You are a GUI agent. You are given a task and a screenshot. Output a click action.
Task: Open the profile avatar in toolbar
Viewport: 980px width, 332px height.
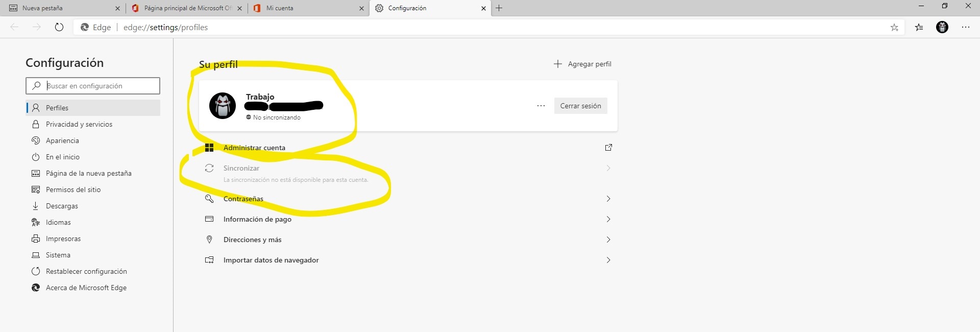(942, 28)
